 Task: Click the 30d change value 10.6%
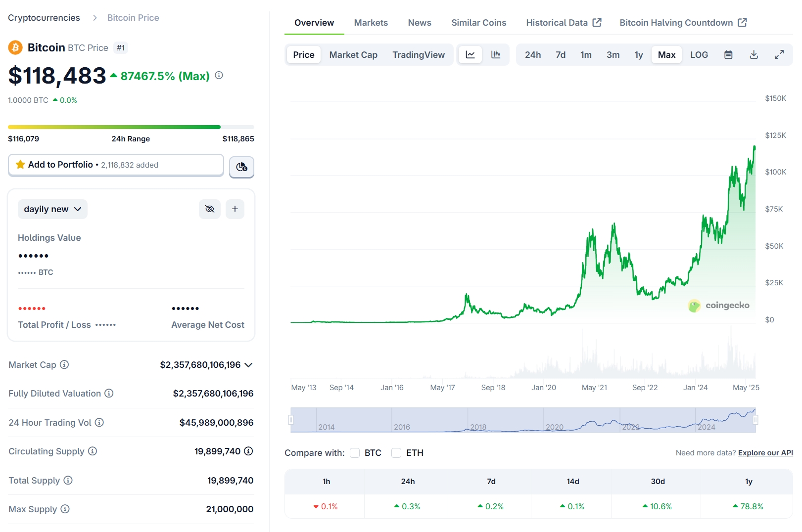657,506
